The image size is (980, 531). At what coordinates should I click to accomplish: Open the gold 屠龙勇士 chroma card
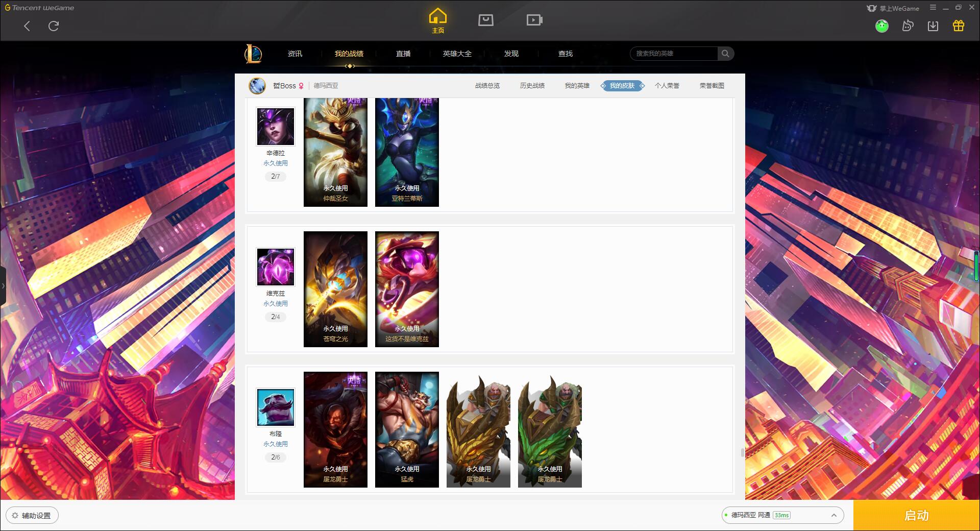click(478, 429)
